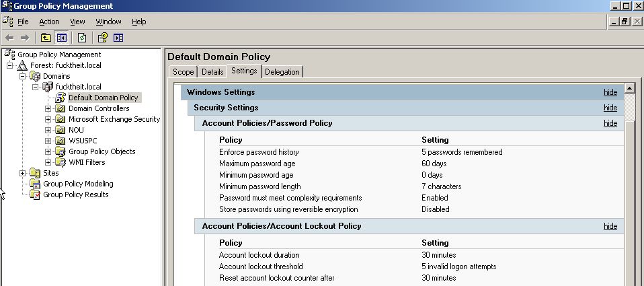Hide the Account Lockout Policy section
Image resolution: width=644 pixels, height=286 pixels.
pos(610,226)
